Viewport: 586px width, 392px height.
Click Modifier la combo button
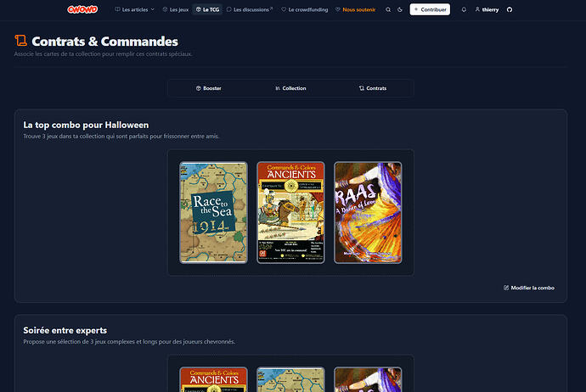pos(529,288)
